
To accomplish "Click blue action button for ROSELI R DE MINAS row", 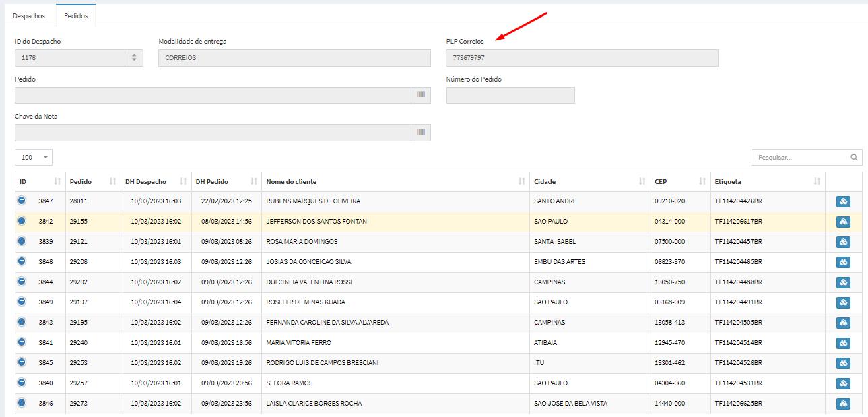I will click(843, 303).
